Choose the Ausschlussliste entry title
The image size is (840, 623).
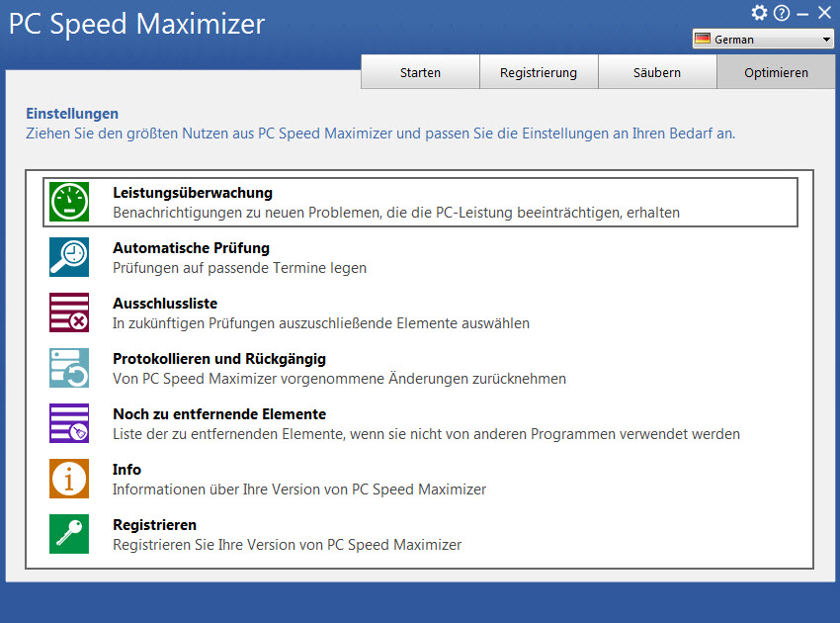click(165, 304)
